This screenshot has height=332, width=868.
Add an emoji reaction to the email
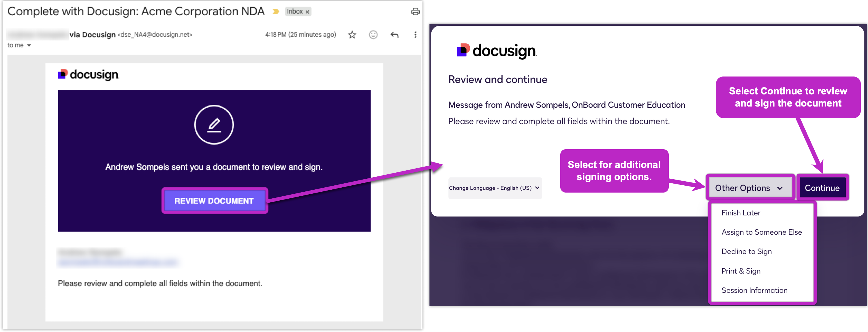pos(373,35)
